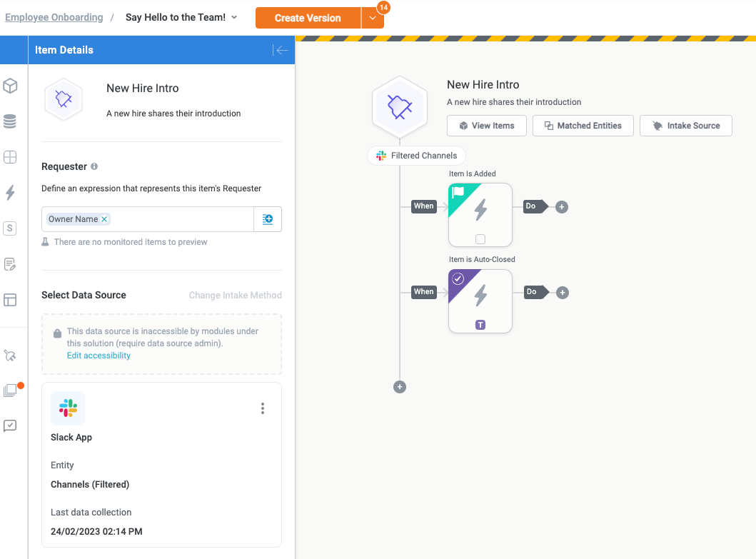Open the forms editor icon in sidebar

(x=10, y=264)
